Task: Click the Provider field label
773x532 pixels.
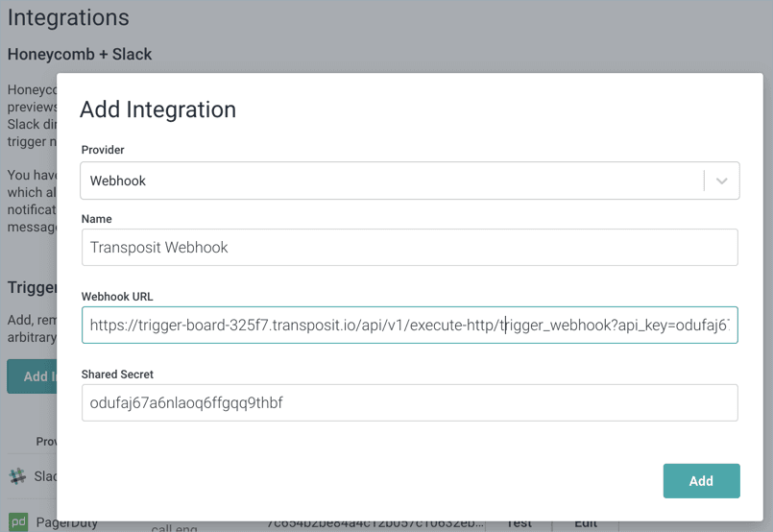Action: tap(103, 150)
